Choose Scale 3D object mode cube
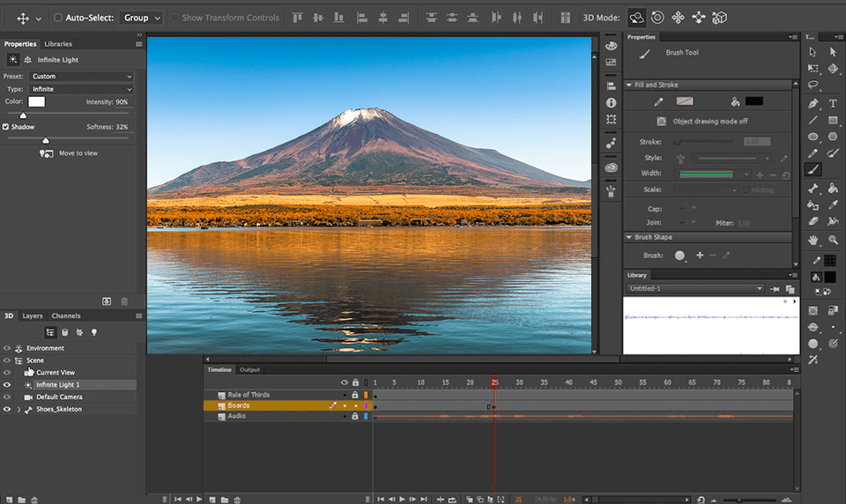846x504 pixels. (719, 18)
